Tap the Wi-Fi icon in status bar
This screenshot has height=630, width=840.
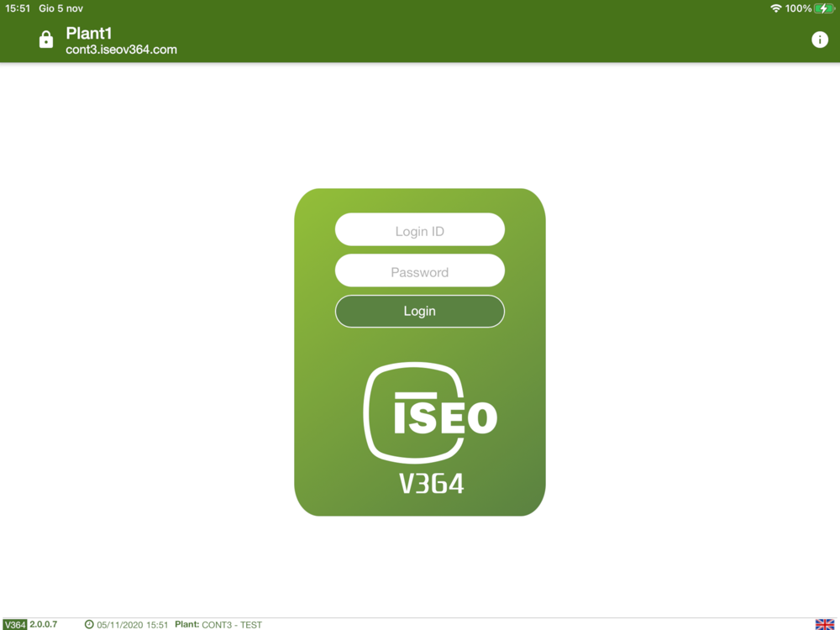775,8
